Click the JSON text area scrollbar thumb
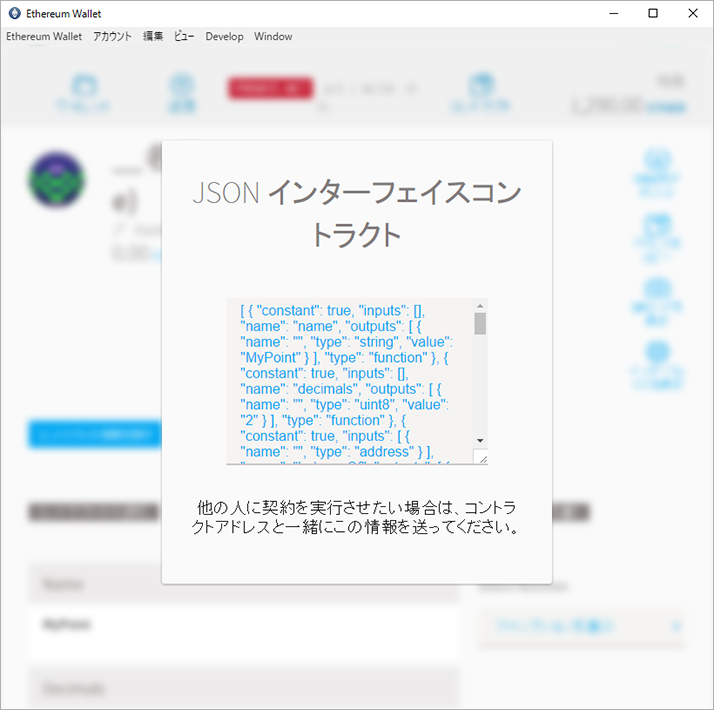714x710 pixels. coord(480,323)
